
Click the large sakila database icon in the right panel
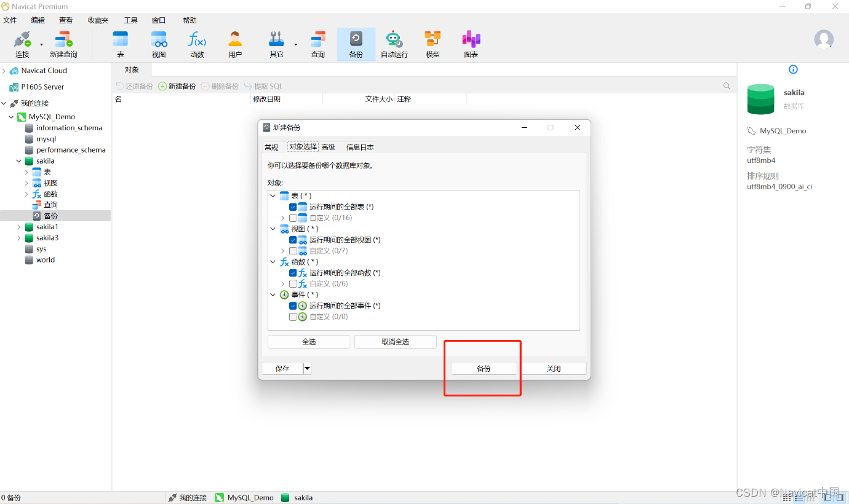tap(761, 100)
